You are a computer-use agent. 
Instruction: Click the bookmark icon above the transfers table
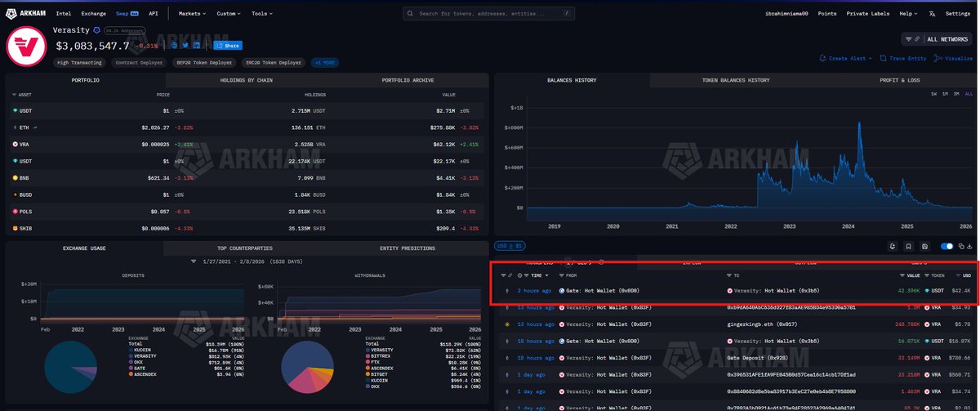[x=907, y=245]
